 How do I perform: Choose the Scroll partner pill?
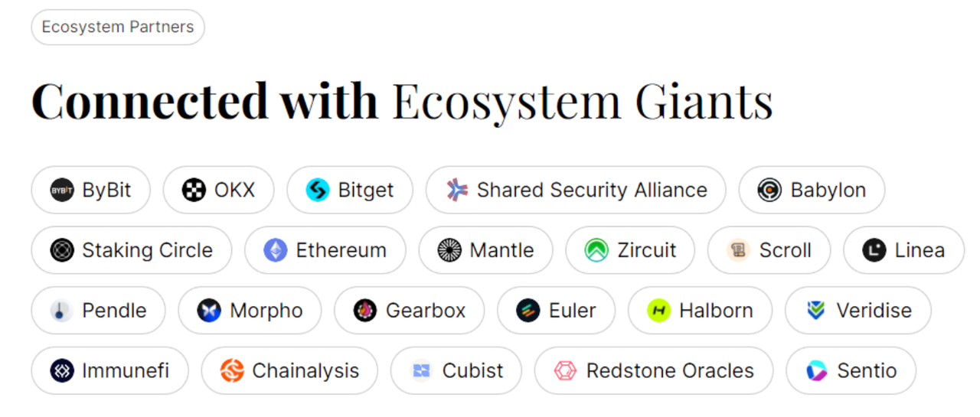(x=769, y=250)
